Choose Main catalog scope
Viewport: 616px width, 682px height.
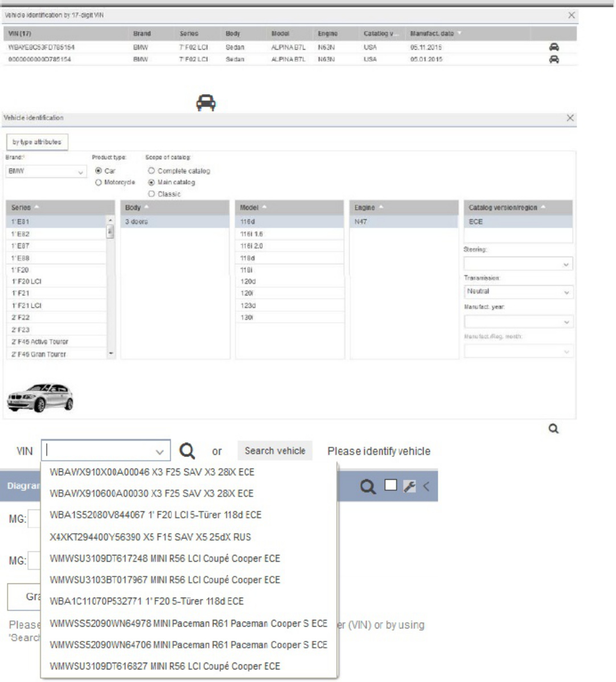pyautogui.click(x=151, y=182)
